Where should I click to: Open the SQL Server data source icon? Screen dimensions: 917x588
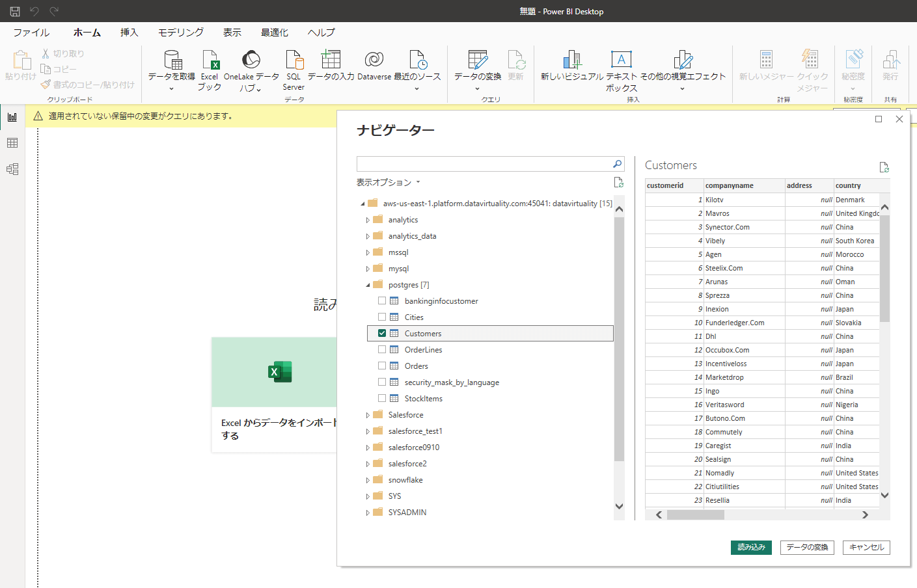(294, 60)
